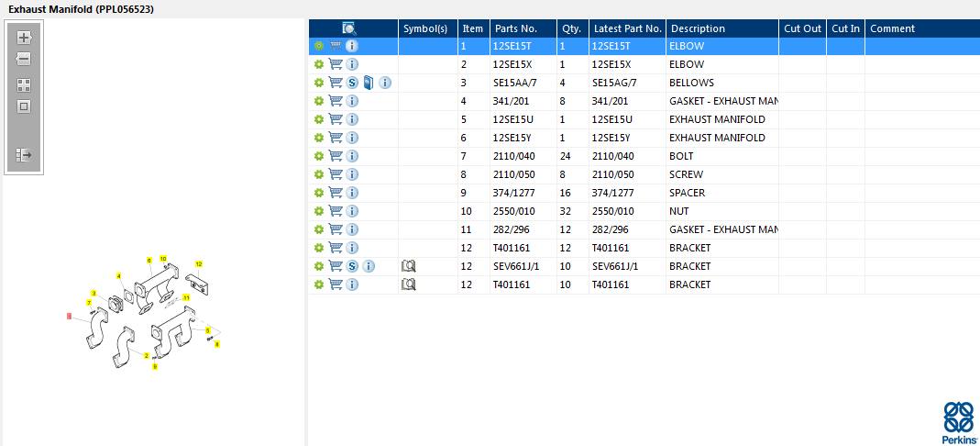Select callout 10 on the diagram
Image resolution: width=980 pixels, height=446 pixels.
coord(163,259)
